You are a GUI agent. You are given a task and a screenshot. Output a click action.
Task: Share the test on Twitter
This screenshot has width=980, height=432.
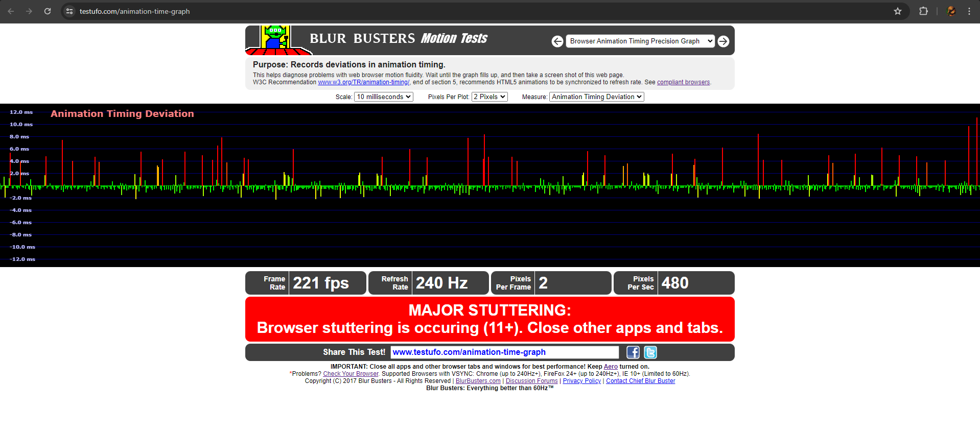[650, 352]
